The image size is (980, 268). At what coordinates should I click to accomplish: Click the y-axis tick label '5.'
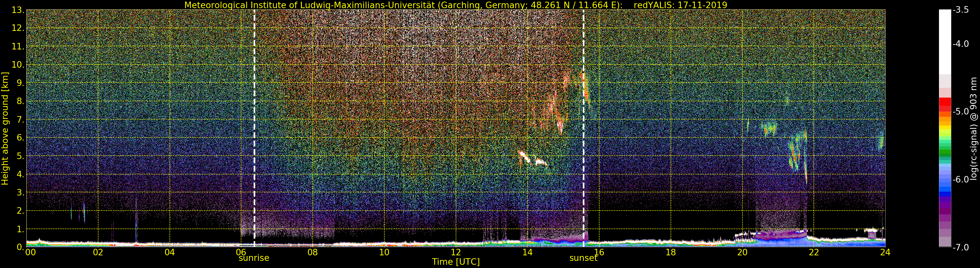click(x=21, y=156)
